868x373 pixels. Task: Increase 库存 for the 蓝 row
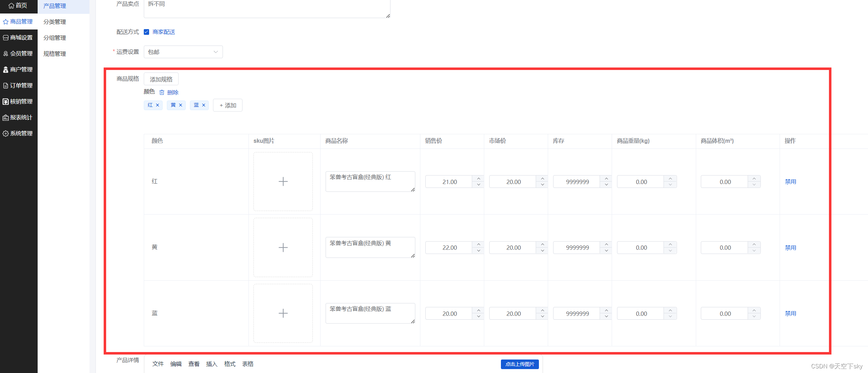pyautogui.click(x=606, y=310)
